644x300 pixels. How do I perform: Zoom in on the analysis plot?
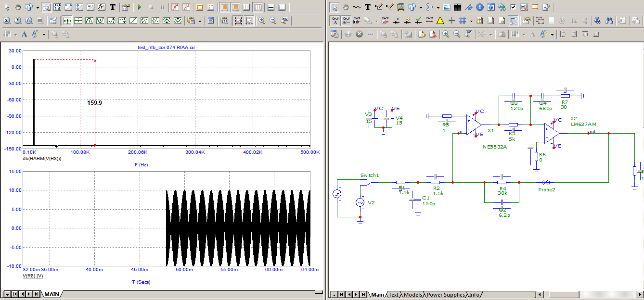pos(262,21)
